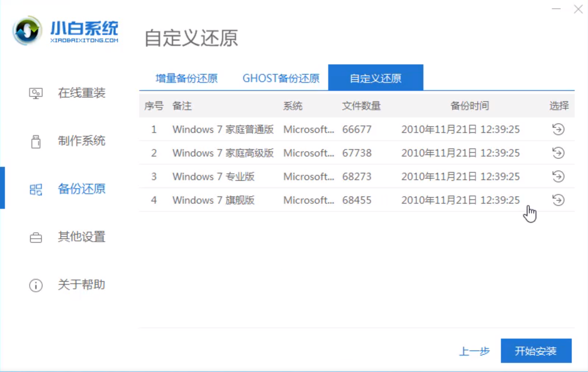Click file count 66677
This screenshot has width=588, height=372.
point(357,129)
